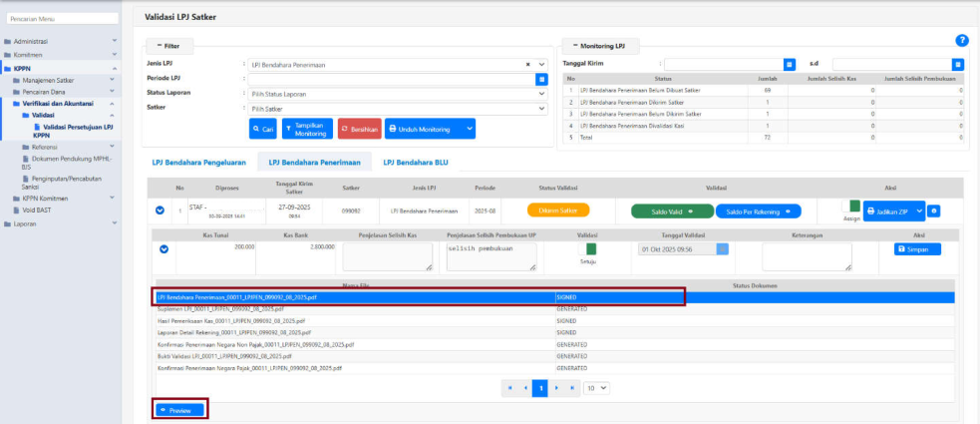Click the small gear button beside Jadikan ZIP
The width and height of the screenshot is (980, 424).
click(x=933, y=212)
